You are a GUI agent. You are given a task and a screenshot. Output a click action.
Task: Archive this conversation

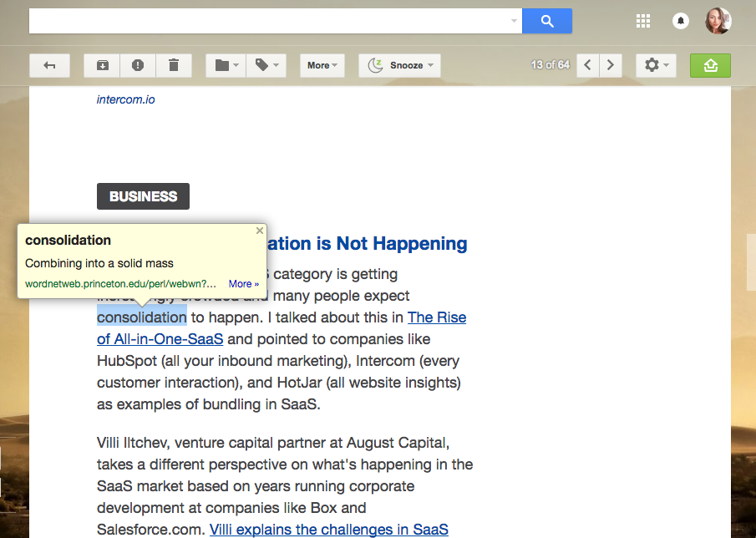pyautogui.click(x=102, y=65)
